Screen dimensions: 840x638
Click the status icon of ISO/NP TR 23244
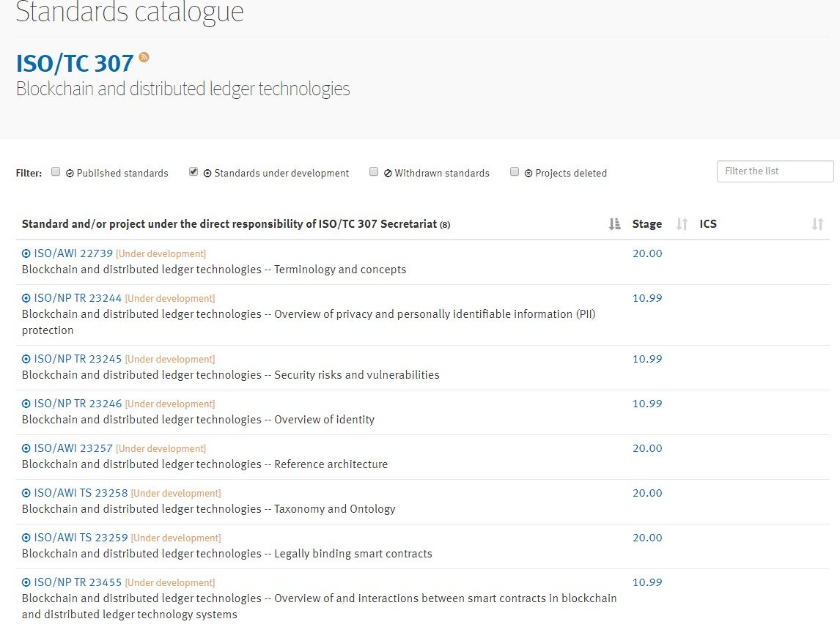point(26,298)
